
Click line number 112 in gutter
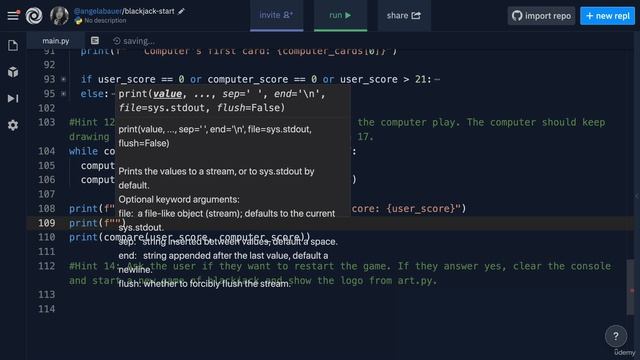[x=47, y=266]
